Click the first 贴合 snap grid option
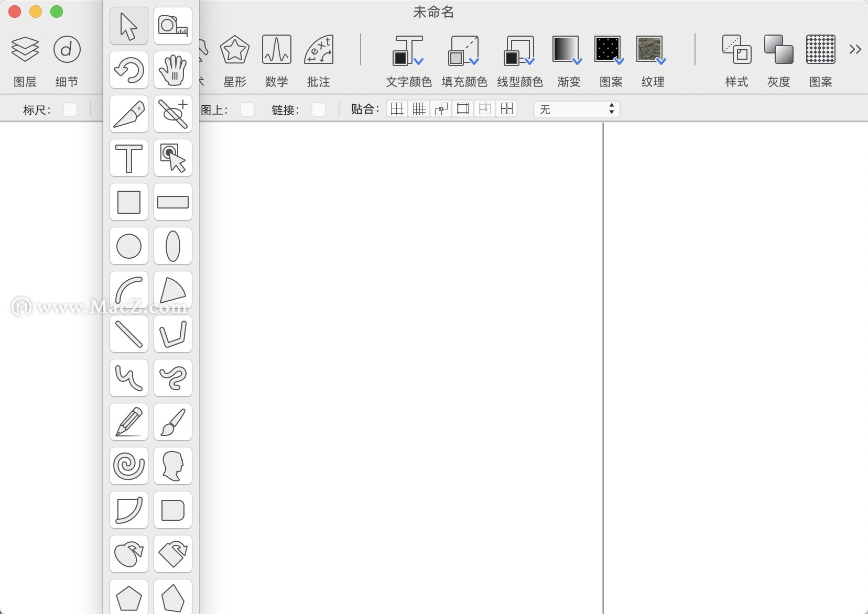The height and width of the screenshot is (614, 868). [x=397, y=109]
